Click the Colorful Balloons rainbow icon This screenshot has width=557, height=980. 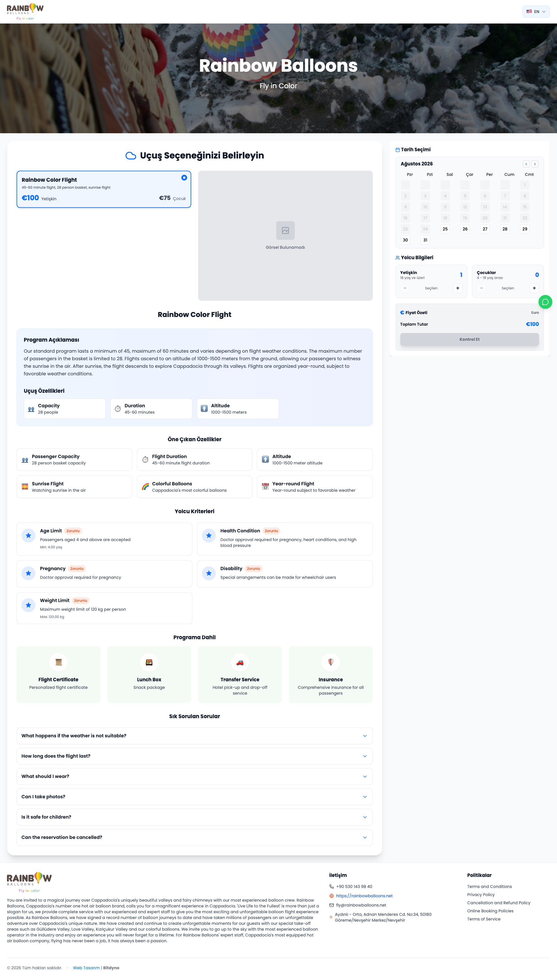[x=145, y=486]
